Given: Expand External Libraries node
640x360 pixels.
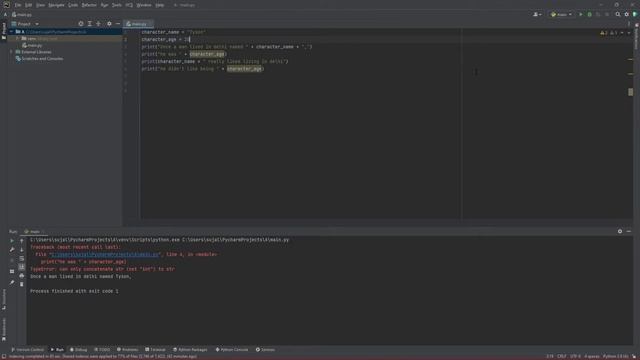Looking at the screenshot, I should [x=12, y=52].
